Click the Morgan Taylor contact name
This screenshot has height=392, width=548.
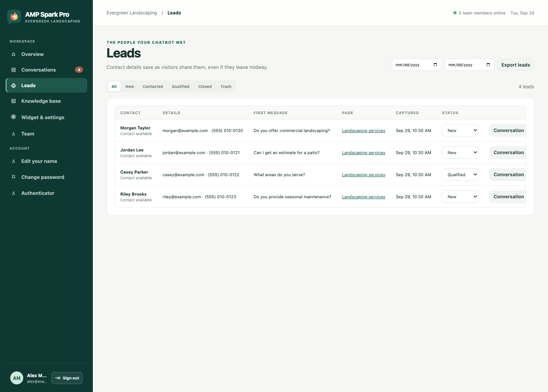[135, 128]
